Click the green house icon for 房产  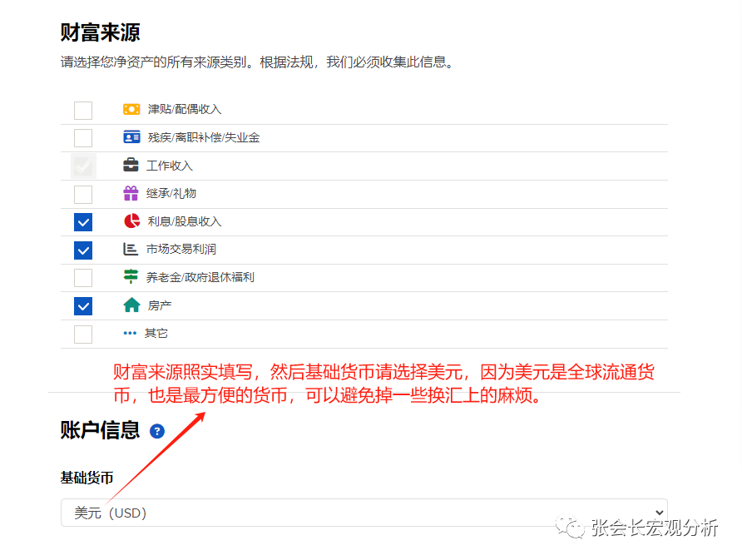(131, 305)
